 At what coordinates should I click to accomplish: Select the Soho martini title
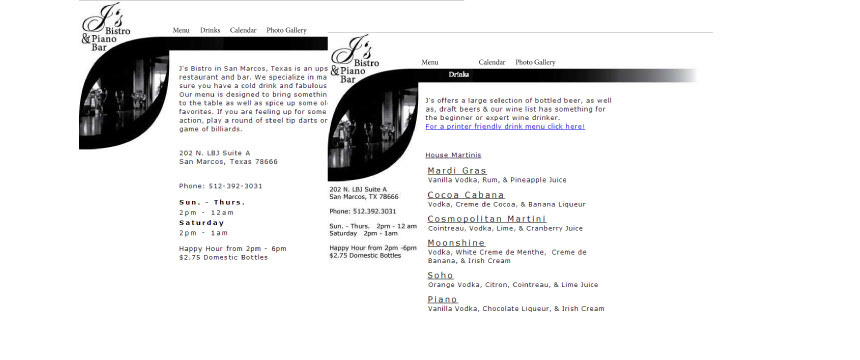point(440,275)
